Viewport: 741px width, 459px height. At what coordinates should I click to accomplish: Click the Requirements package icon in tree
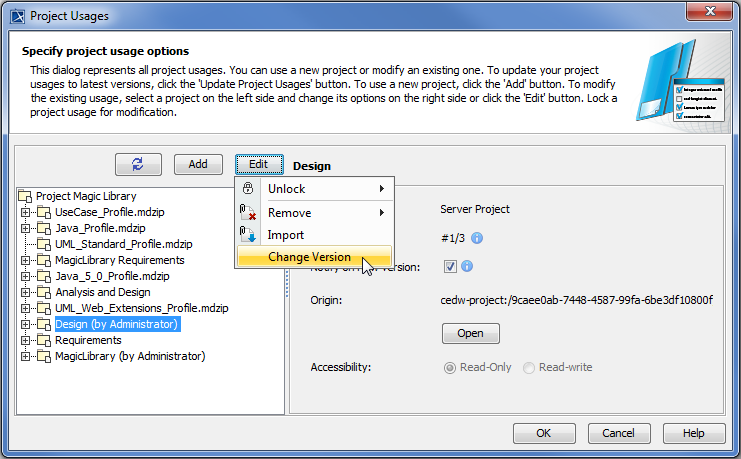coord(43,340)
